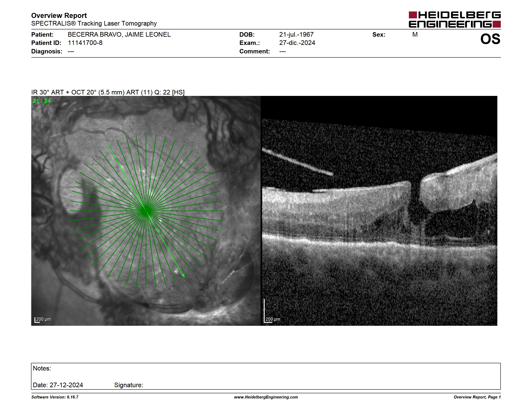Select sex value 'M'
532x411 pixels.
click(415, 35)
